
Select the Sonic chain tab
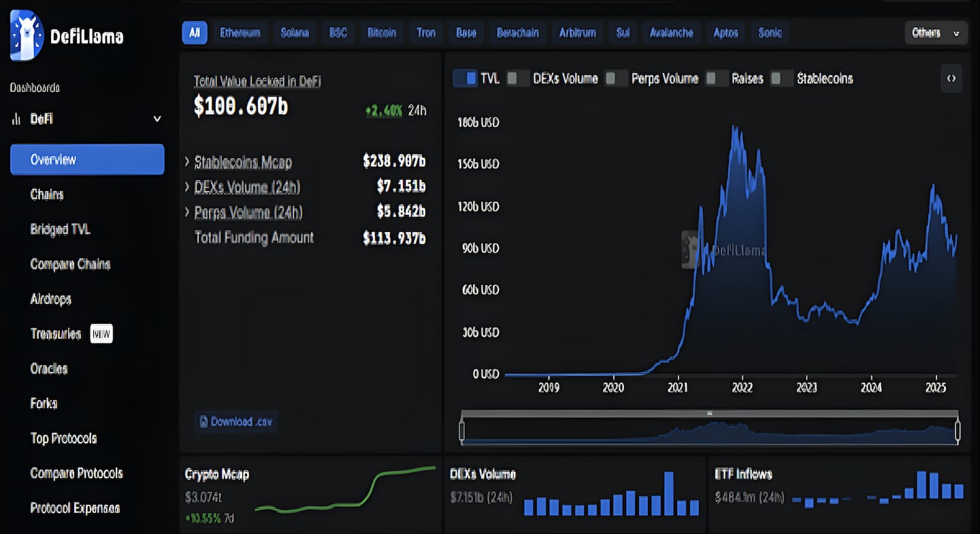770,33
